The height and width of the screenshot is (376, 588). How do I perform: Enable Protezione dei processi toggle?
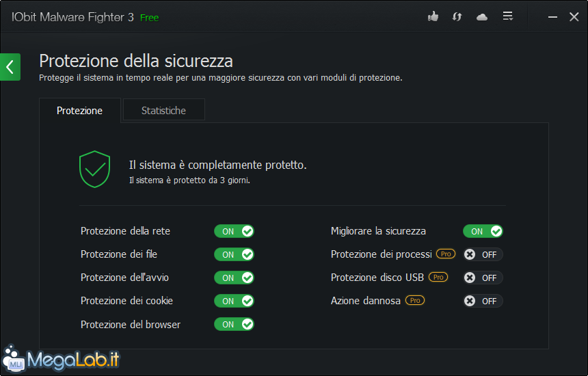point(483,254)
